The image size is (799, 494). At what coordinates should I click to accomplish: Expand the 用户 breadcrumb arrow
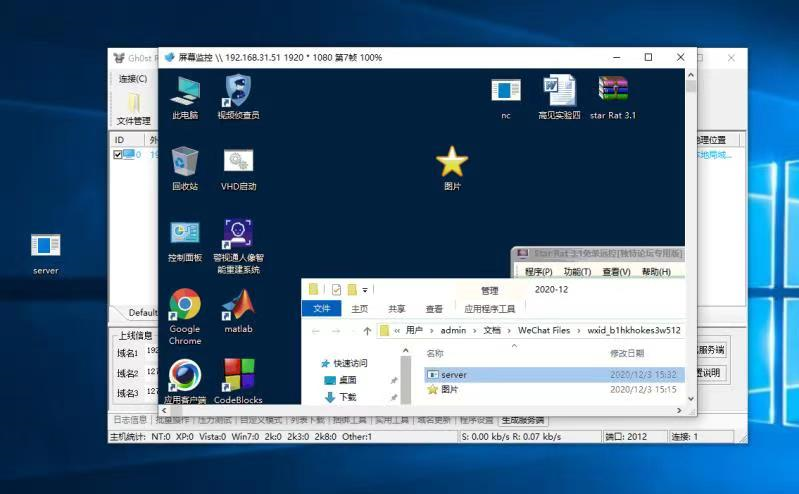pos(432,331)
